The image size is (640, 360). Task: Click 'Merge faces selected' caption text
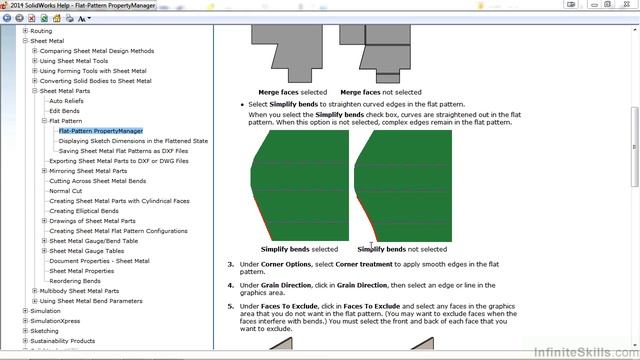click(x=293, y=92)
